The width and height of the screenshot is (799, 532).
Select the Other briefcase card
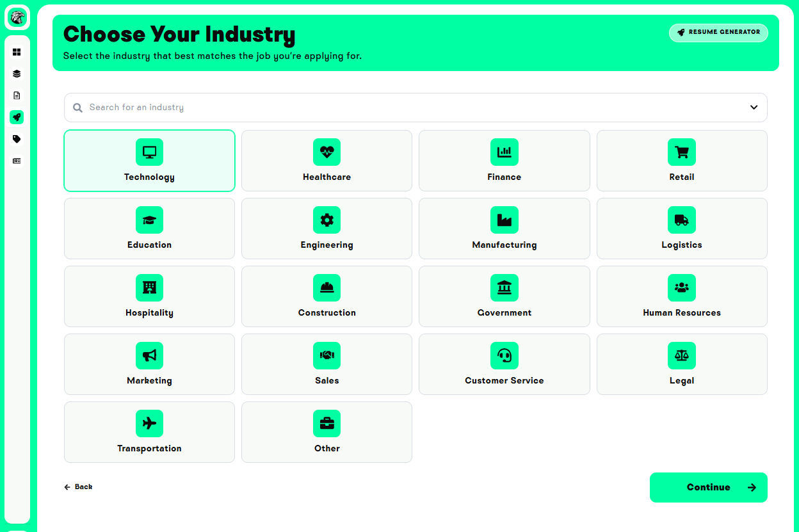(x=327, y=432)
